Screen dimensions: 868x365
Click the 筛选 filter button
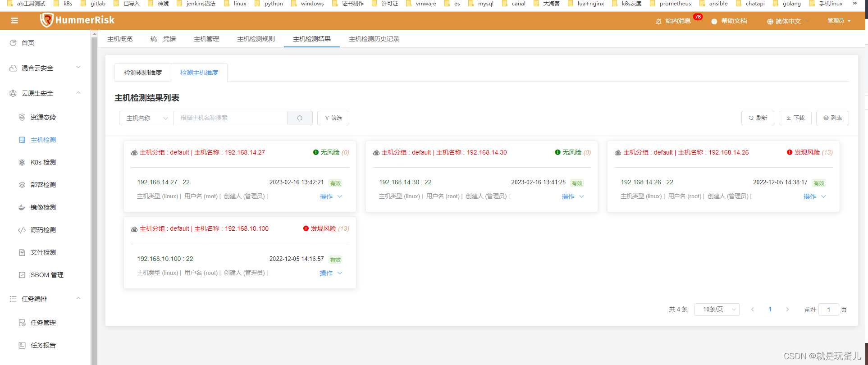(x=333, y=118)
